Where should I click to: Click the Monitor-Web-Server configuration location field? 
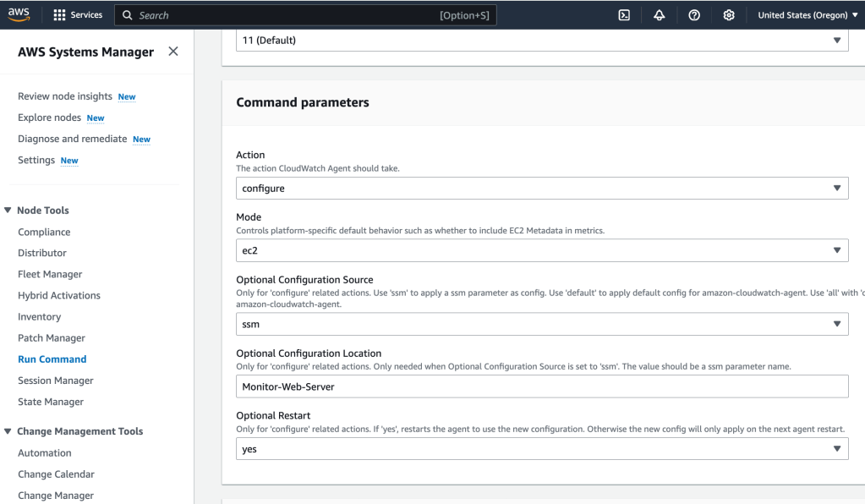(541, 386)
